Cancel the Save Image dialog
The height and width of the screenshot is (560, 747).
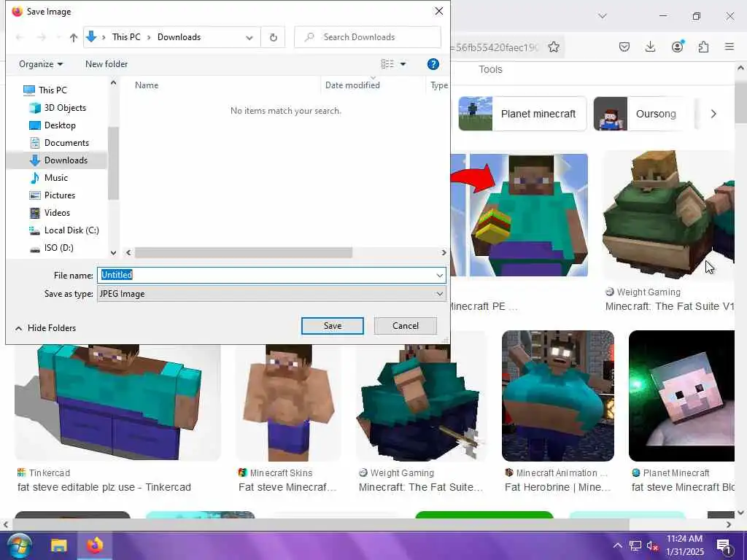click(406, 326)
